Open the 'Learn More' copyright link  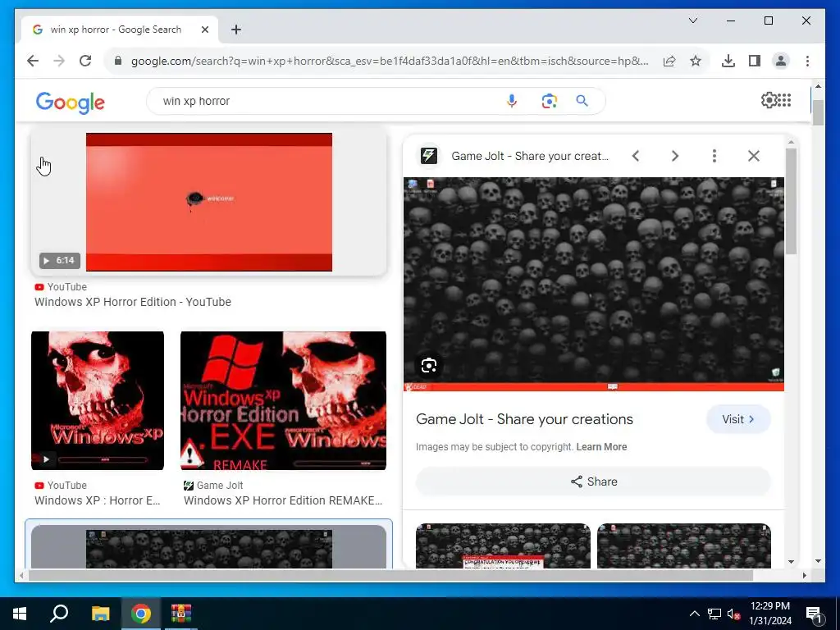[601, 447]
